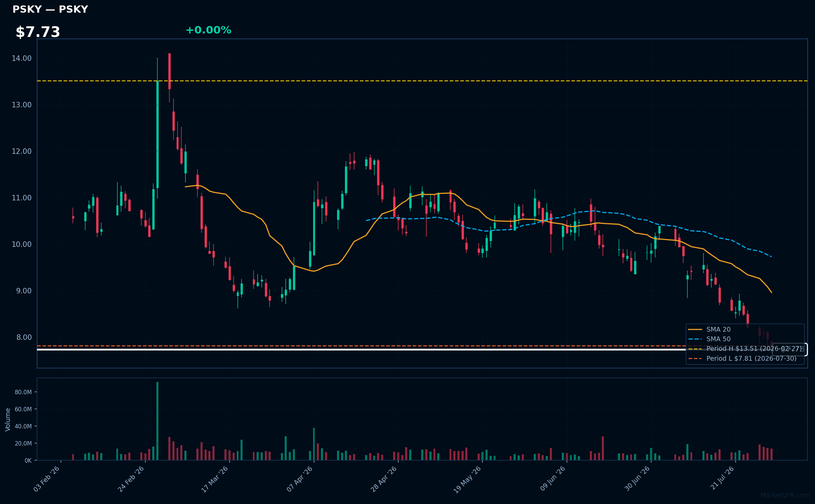Click the 10.00 price axis label

22,244
